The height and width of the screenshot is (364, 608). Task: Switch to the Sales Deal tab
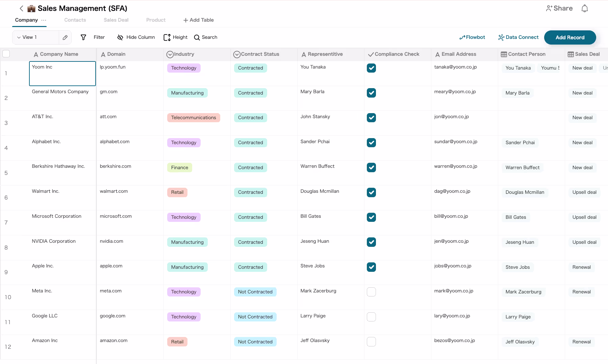click(116, 20)
